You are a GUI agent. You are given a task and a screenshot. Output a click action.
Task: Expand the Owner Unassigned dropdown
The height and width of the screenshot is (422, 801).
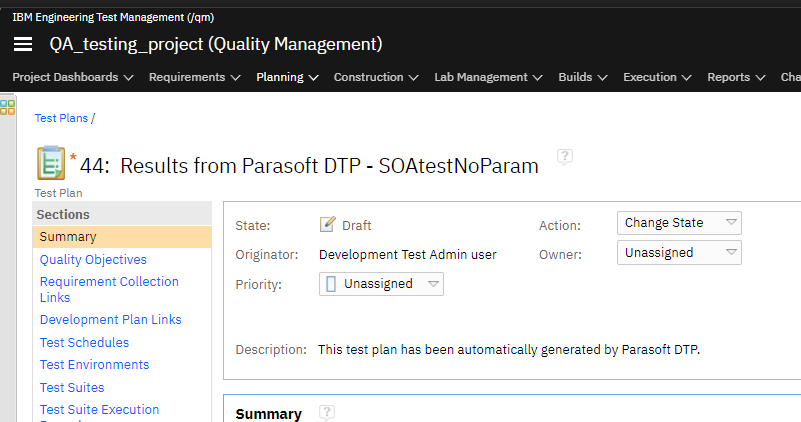tap(679, 253)
